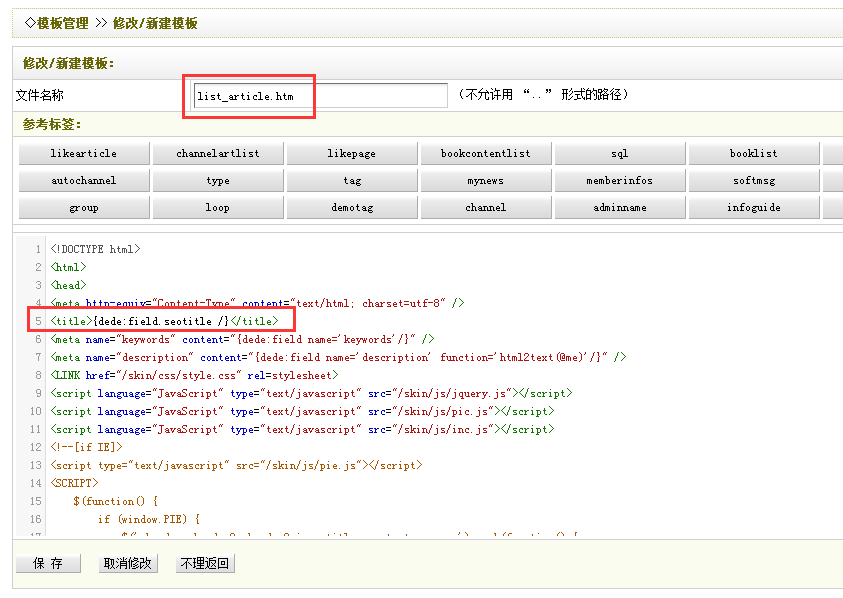
Task: Click the $(function() { code line
Action: [116, 501]
